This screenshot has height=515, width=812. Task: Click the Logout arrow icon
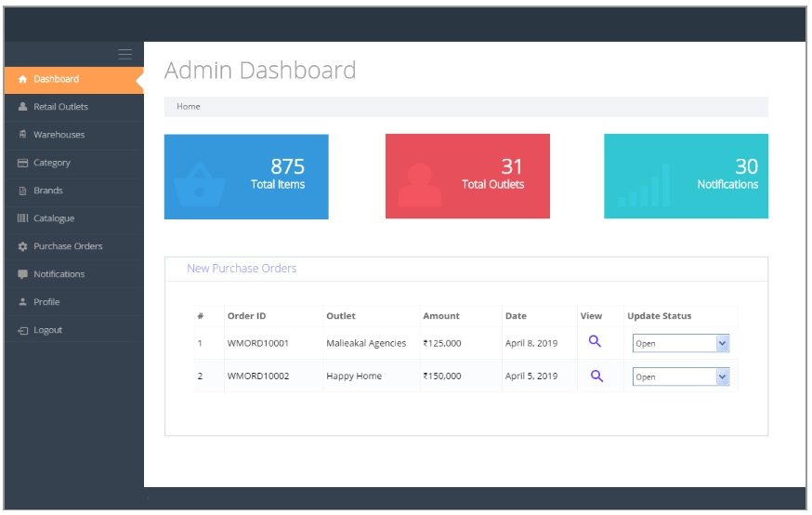(x=22, y=331)
